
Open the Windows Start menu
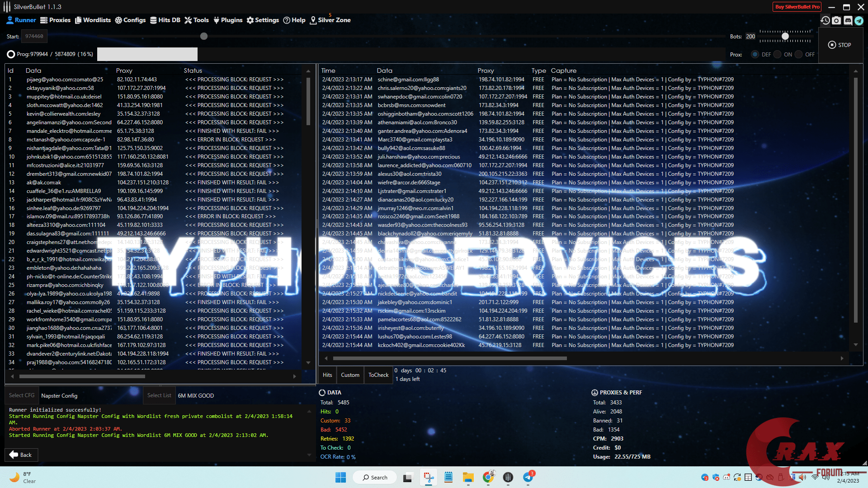[x=340, y=477]
